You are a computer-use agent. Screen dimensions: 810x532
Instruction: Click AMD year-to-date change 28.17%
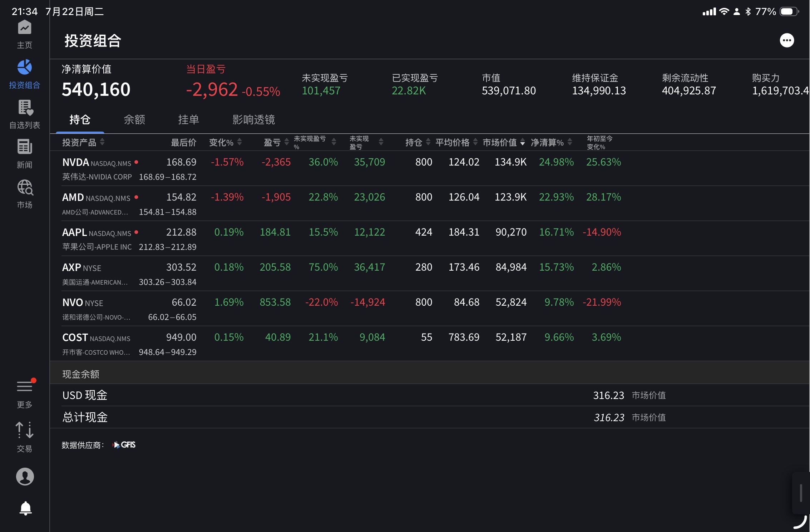coord(603,197)
